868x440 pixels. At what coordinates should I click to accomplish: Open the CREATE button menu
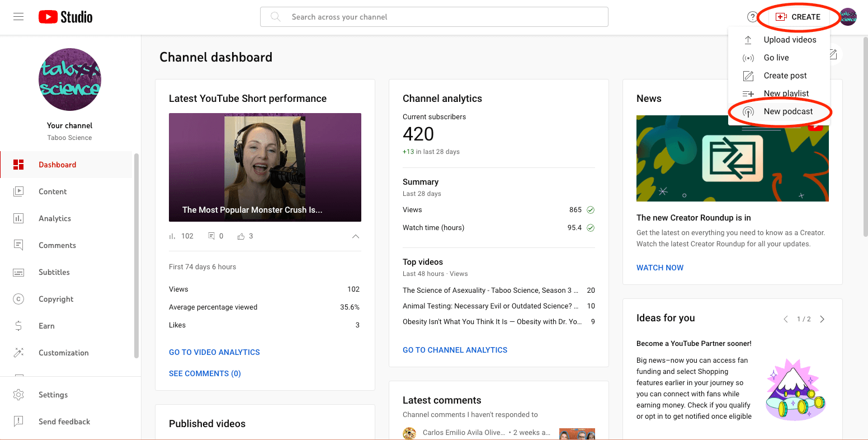tap(798, 17)
